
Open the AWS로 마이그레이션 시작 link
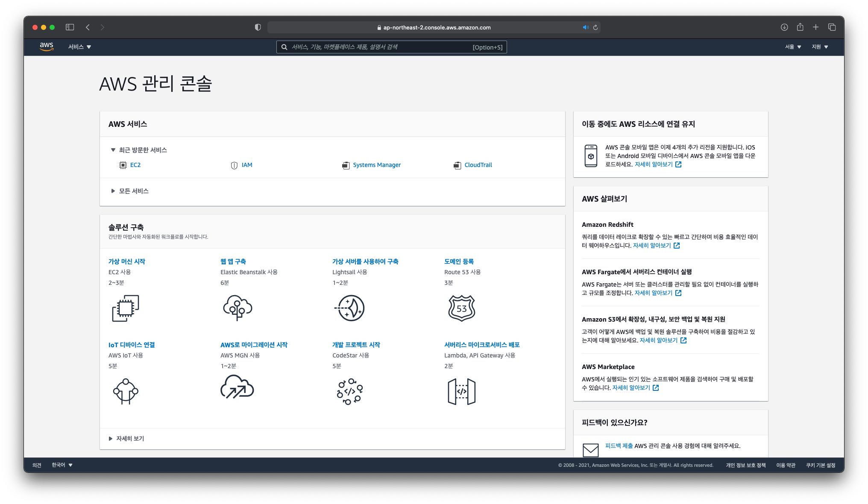(254, 345)
